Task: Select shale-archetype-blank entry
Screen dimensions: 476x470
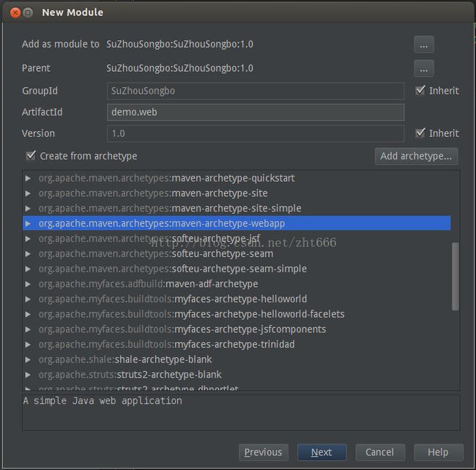Action: click(x=125, y=359)
